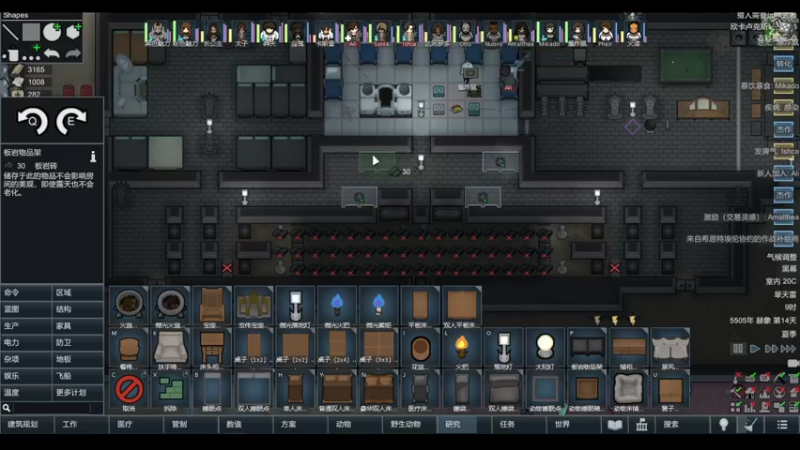This screenshot has width=800, height=450.
Task: Open the main menu list icon
Action: click(x=782, y=424)
